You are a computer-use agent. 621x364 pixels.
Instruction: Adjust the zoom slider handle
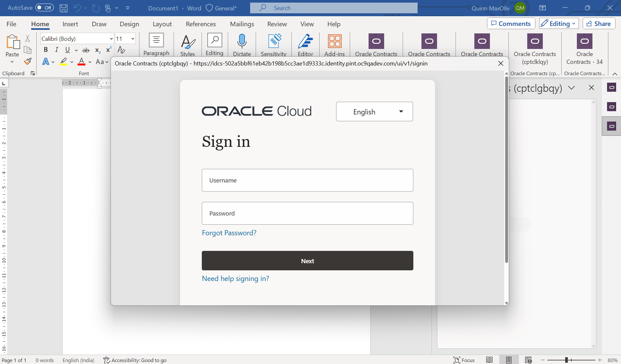566,360
